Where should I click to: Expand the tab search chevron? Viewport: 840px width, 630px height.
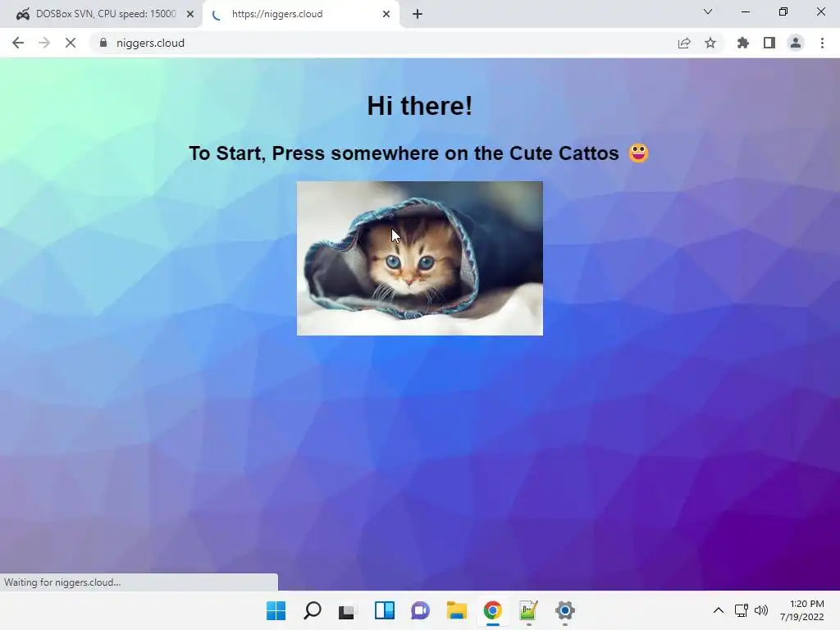[x=708, y=11]
